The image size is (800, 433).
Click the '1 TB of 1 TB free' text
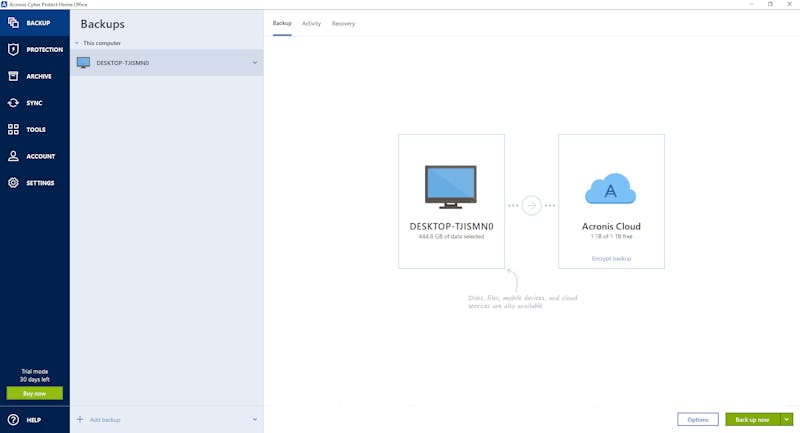[611, 237]
